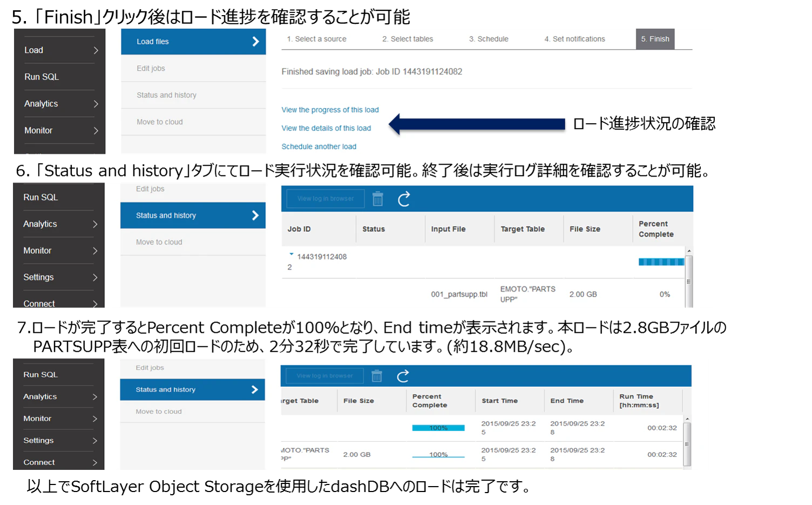Viewport: 812px width, 505px height.
Task: Click the Input File column header
Action: [460, 229]
